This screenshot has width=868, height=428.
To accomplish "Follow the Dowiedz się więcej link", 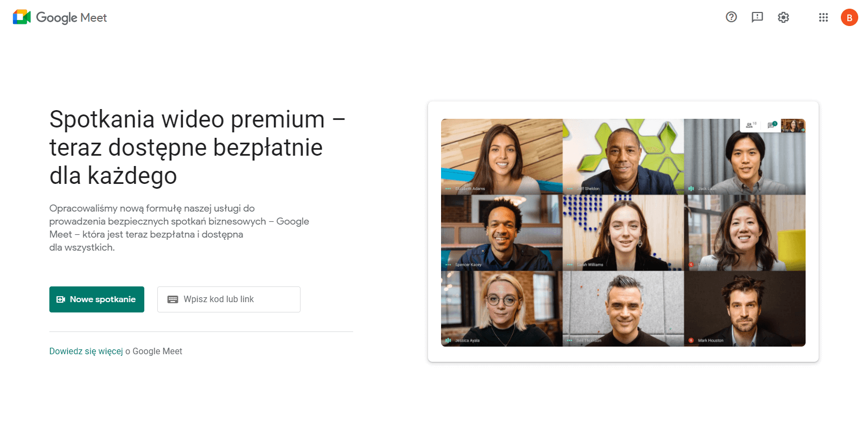I will [x=86, y=351].
